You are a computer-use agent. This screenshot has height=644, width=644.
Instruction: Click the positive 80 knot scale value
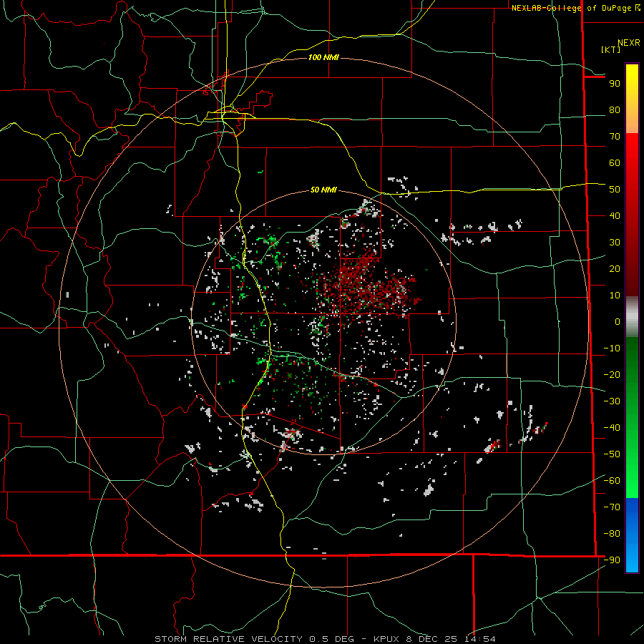(615, 110)
